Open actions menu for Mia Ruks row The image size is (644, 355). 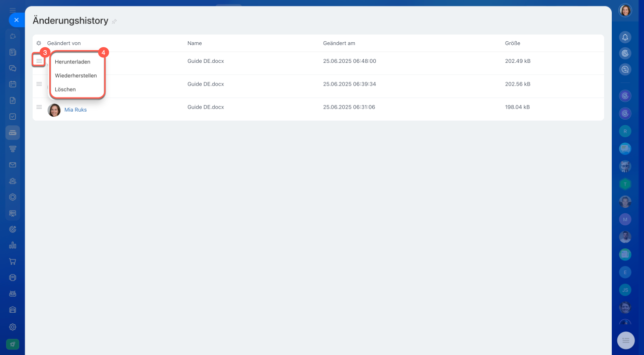[x=39, y=107]
